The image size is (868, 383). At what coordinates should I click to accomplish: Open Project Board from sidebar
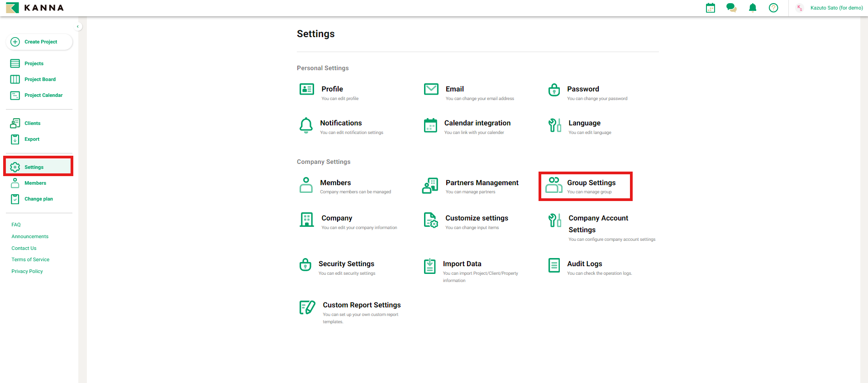(x=40, y=79)
